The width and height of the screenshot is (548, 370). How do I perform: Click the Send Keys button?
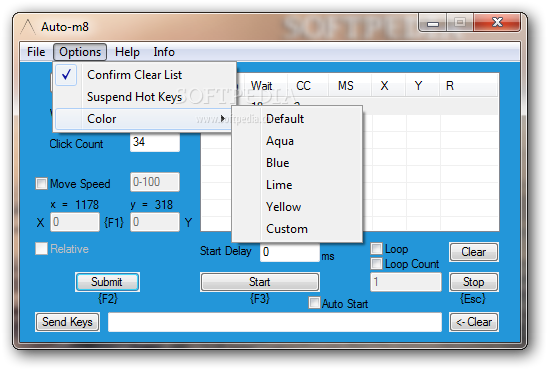tap(67, 322)
